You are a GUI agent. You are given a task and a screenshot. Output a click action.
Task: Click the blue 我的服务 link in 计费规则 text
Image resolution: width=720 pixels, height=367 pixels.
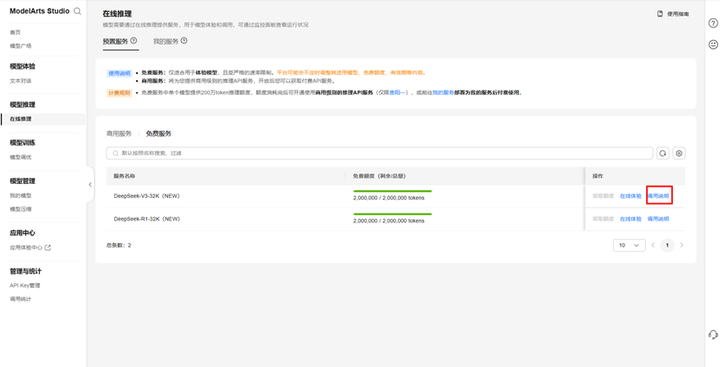point(442,93)
